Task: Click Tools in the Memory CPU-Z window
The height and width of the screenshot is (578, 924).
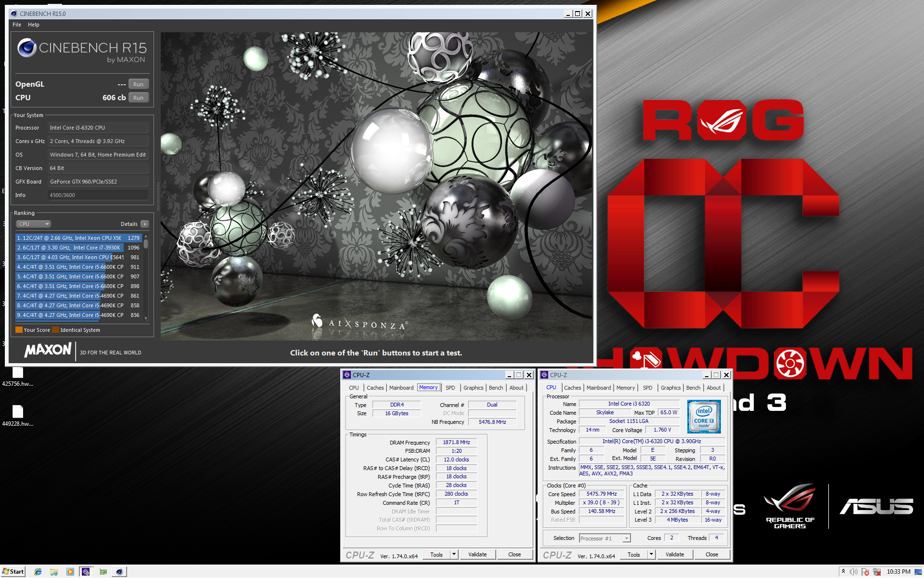Action: point(436,555)
